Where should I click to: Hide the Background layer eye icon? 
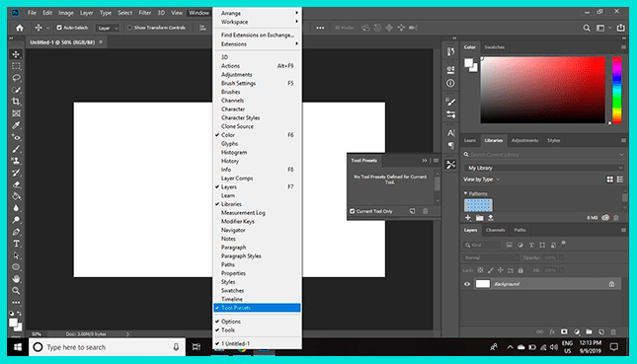pos(467,284)
